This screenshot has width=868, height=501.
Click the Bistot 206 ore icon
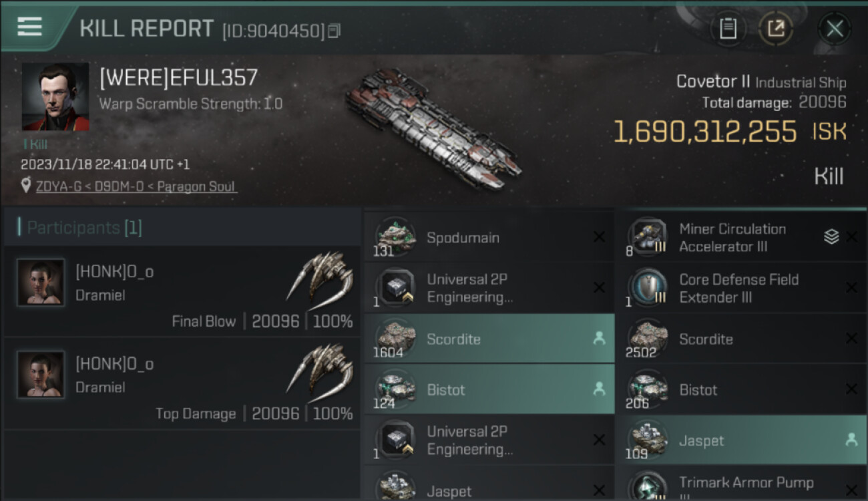648,389
